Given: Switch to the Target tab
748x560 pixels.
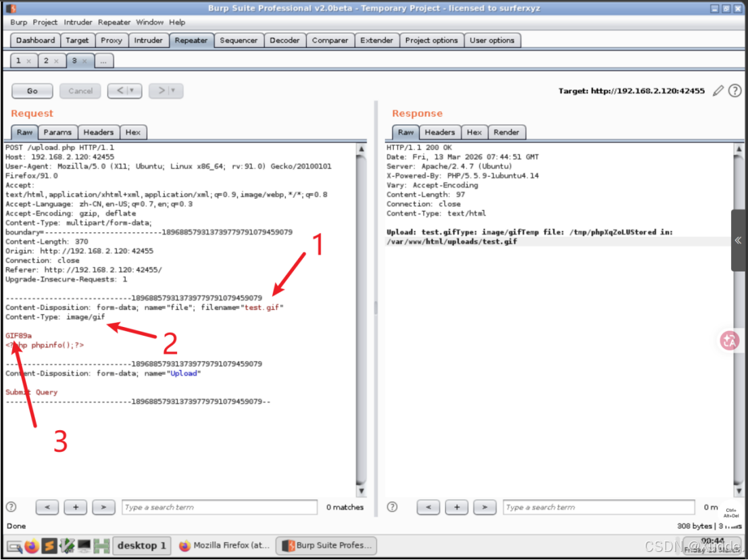Looking at the screenshot, I should [x=77, y=41].
